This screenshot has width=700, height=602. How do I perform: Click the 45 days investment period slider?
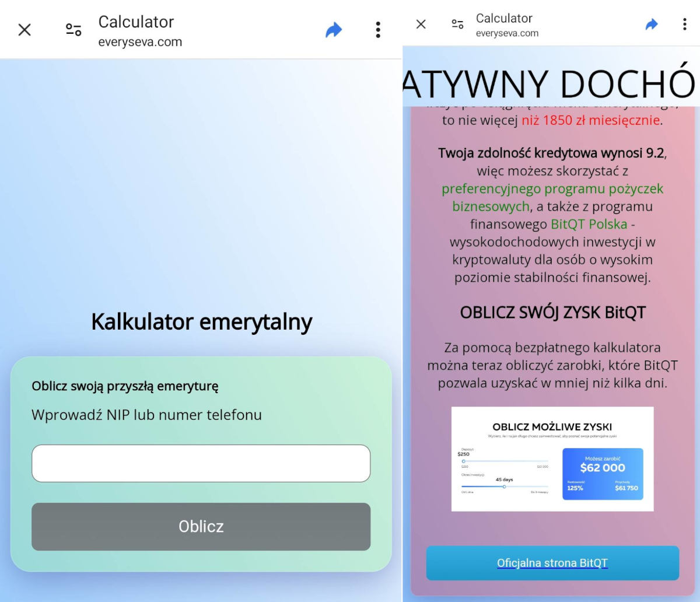pyautogui.click(x=504, y=487)
